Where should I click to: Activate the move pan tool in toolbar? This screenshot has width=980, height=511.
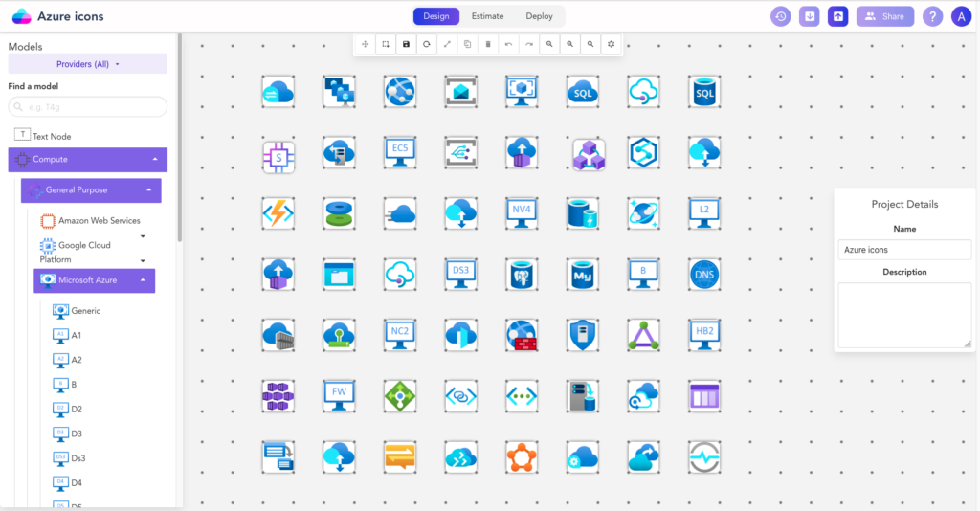(365, 44)
